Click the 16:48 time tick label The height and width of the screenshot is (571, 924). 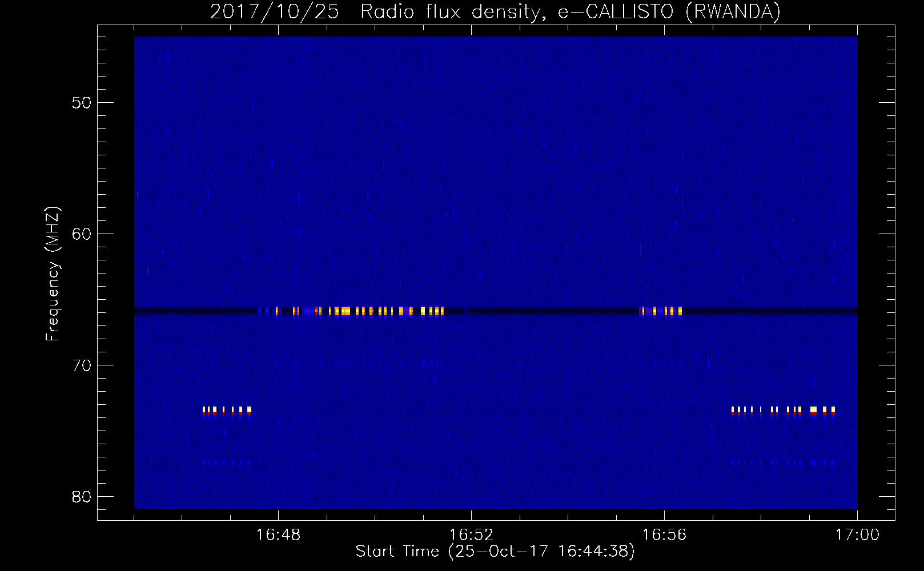click(x=278, y=535)
